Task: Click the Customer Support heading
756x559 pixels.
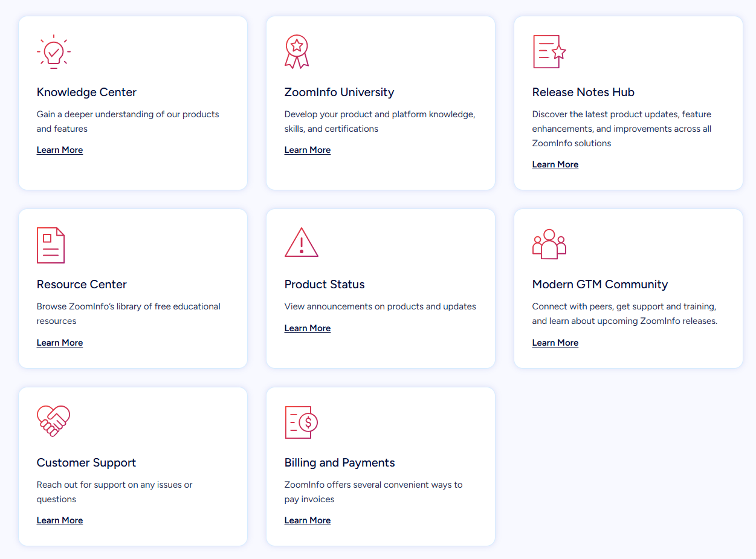Action: [x=86, y=463]
